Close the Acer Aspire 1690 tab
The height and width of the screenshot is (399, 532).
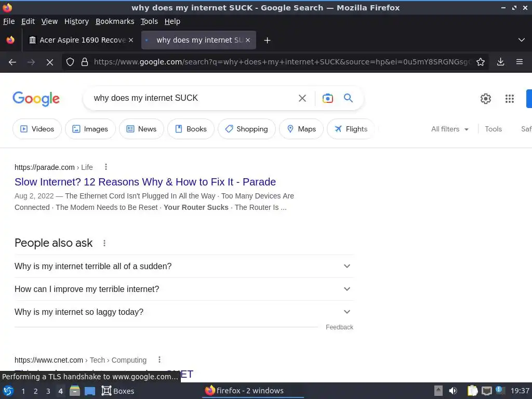click(131, 40)
